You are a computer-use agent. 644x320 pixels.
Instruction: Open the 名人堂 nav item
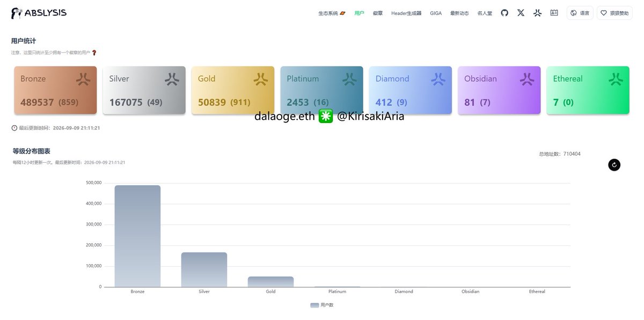(x=485, y=13)
